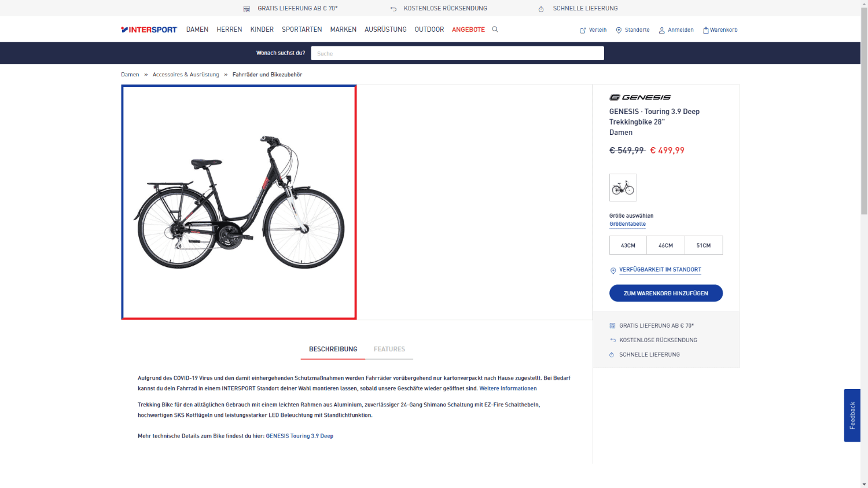Open the MARKEN navigation menu
Screen dimensions: 868x488
pos(343,30)
